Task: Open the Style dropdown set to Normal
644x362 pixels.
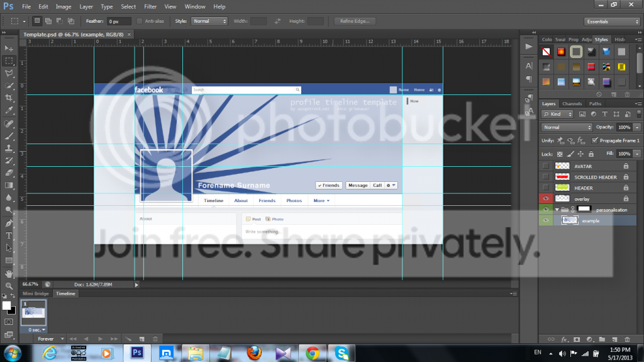Action: pyautogui.click(x=209, y=21)
